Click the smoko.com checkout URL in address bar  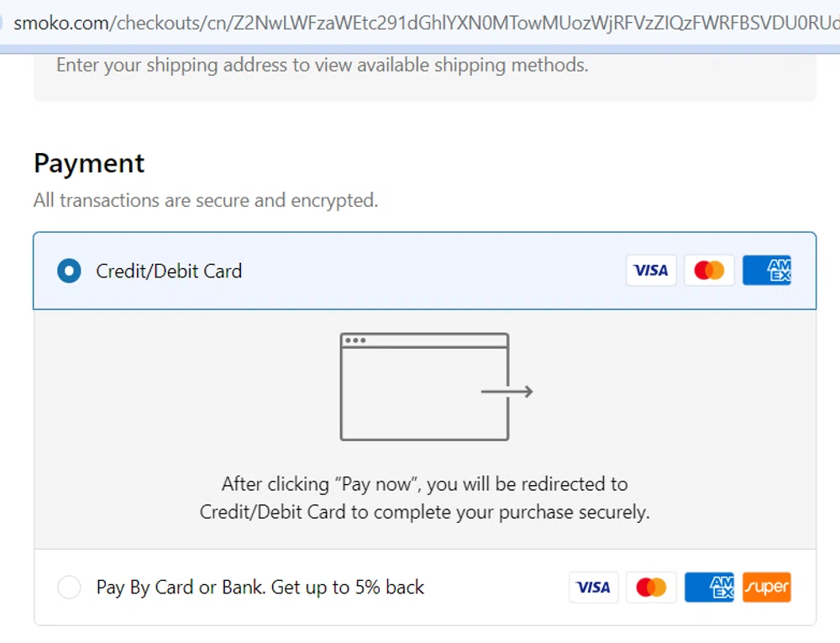(x=420, y=23)
